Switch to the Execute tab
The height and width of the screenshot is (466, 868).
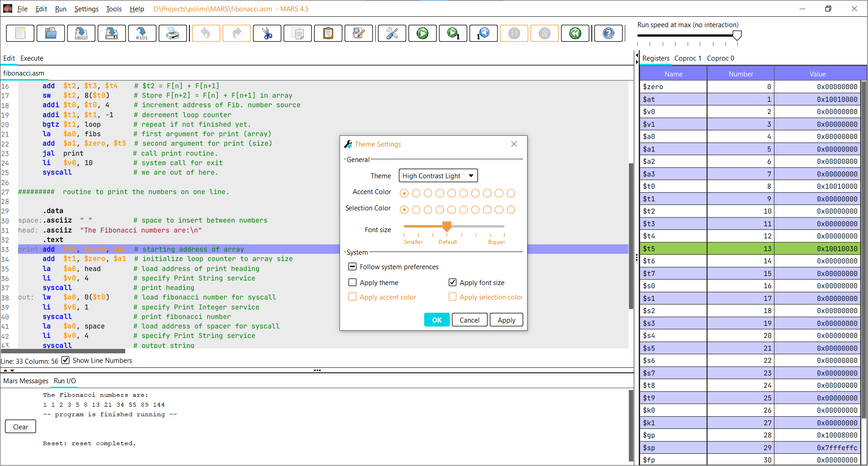coord(32,58)
